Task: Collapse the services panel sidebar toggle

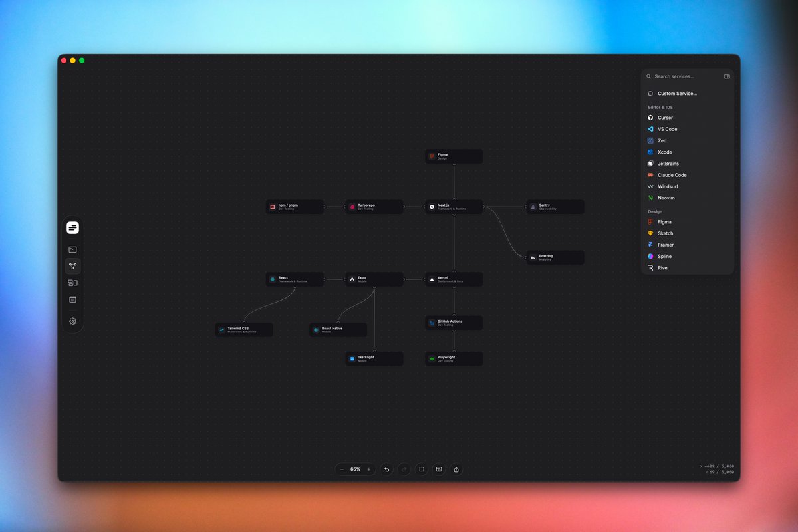Action: point(727,76)
